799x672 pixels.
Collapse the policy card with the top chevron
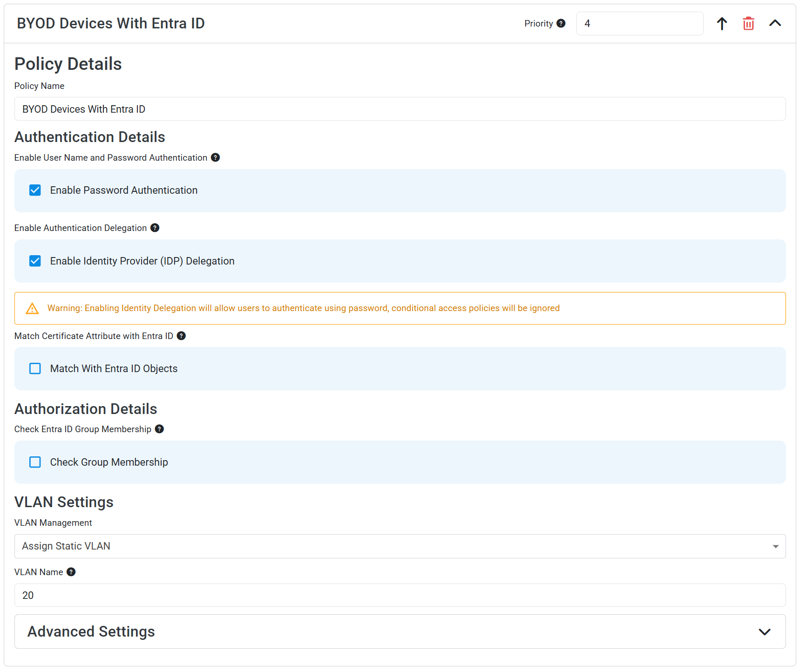pyautogui.click(x=775, y=23)
